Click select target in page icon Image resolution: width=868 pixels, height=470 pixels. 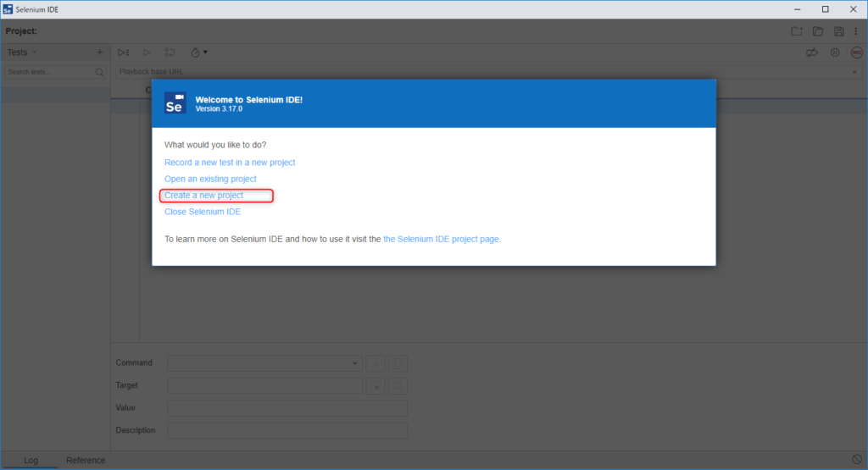[x=376, y=386]
